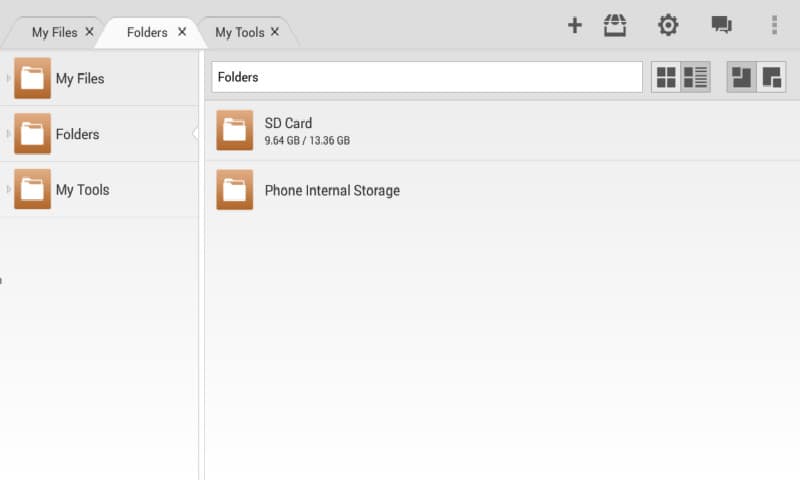Click the Folders path input field
This screenshot has width=800, height=480.
click(x=427, y=77)
